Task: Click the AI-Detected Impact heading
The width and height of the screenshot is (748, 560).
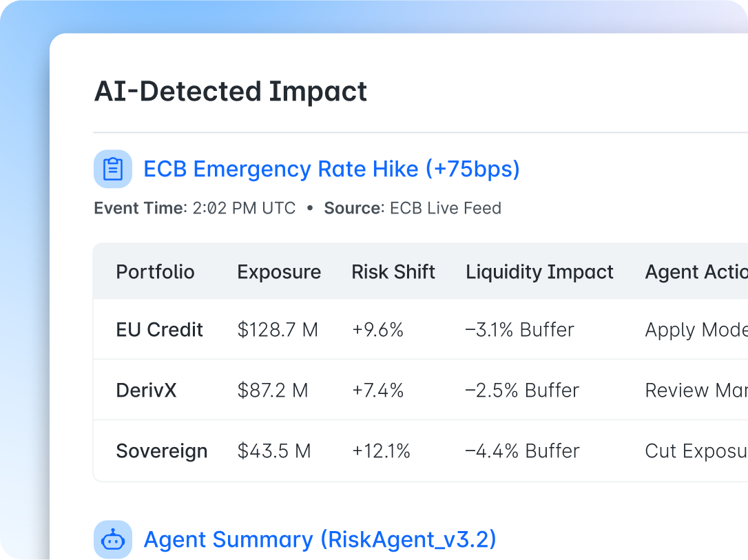Action: [x=231, y=92]
